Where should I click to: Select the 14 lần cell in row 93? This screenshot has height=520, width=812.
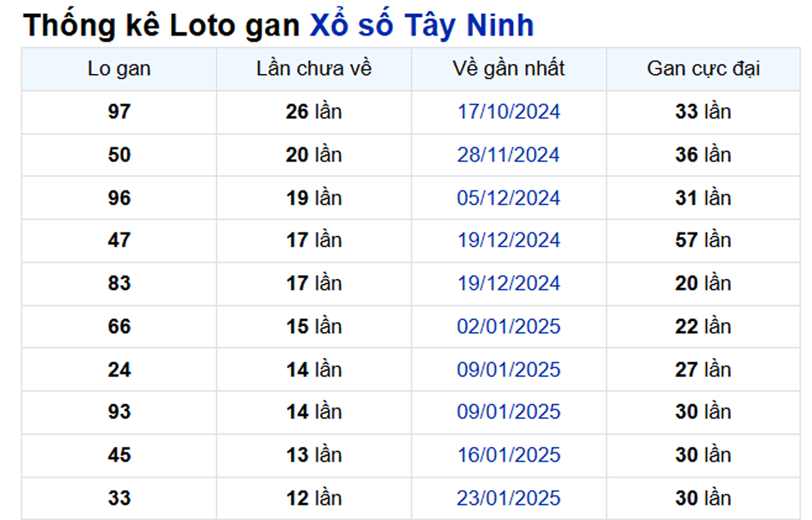314,412
